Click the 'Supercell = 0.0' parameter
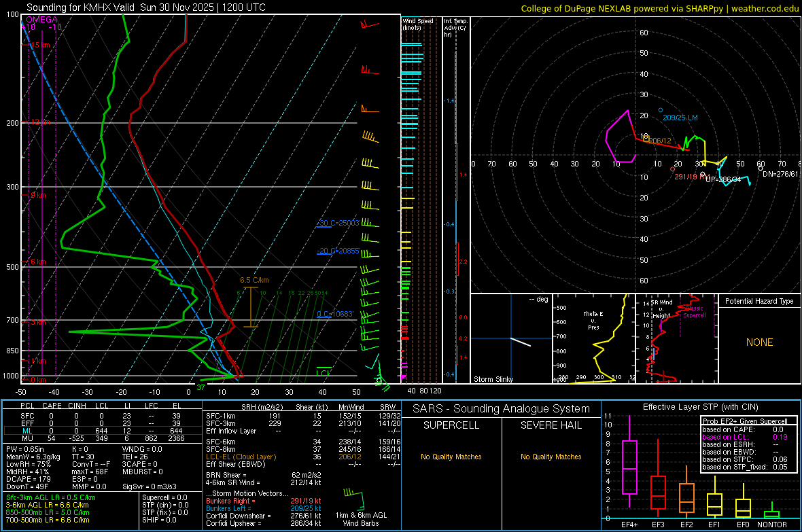 164,497
